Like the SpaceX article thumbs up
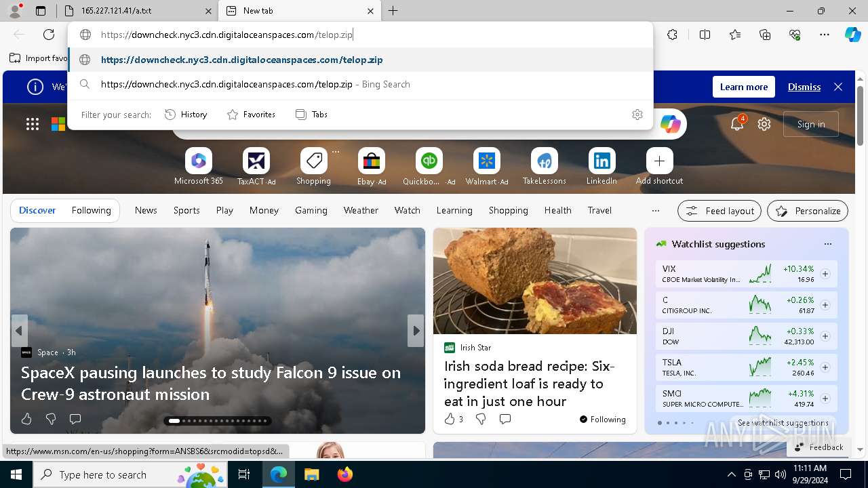Screen dimensions: 868x488 pyautogui.click(x=26, y=419)
